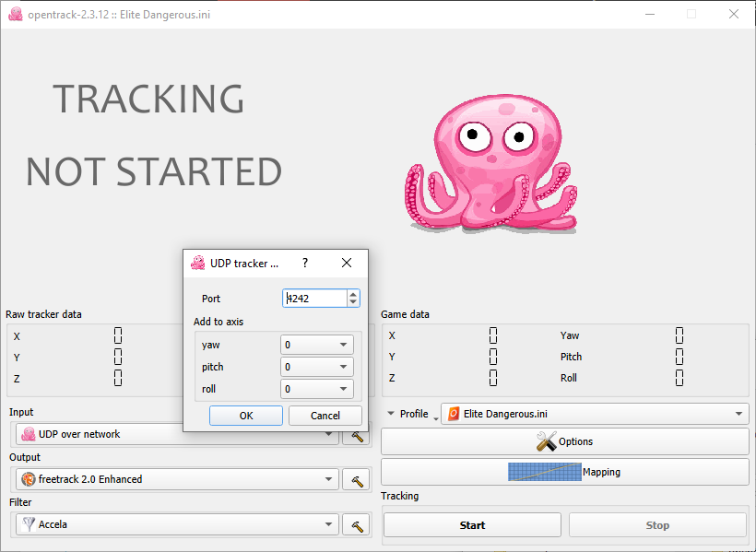The width and height of the screenshot is (756, 552).
Task: Open the Elite Dangerous.ini profile dropdown
Action: (x=595, y=414)
